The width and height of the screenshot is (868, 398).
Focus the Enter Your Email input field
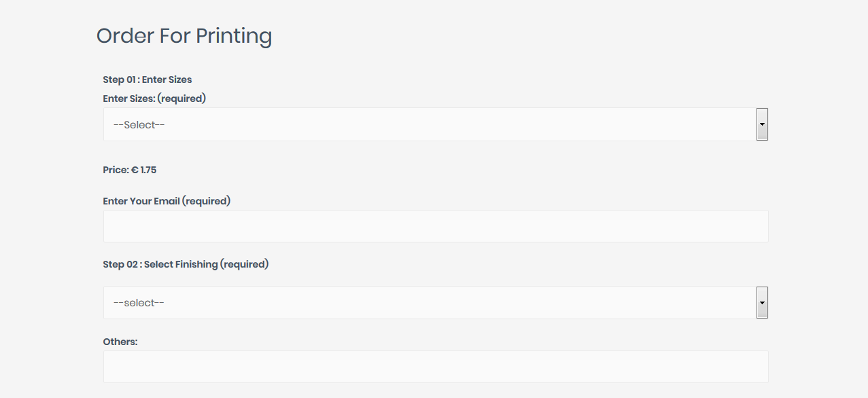click(436, 226)
